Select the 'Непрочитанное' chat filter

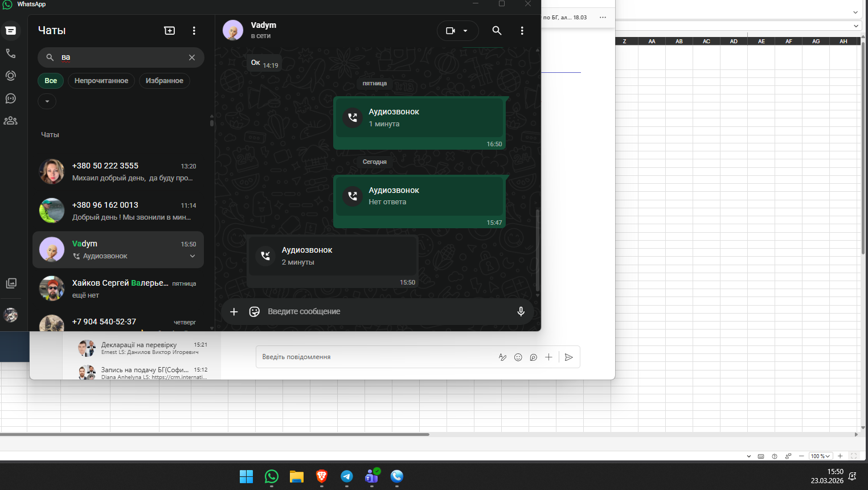click(101, 81)
